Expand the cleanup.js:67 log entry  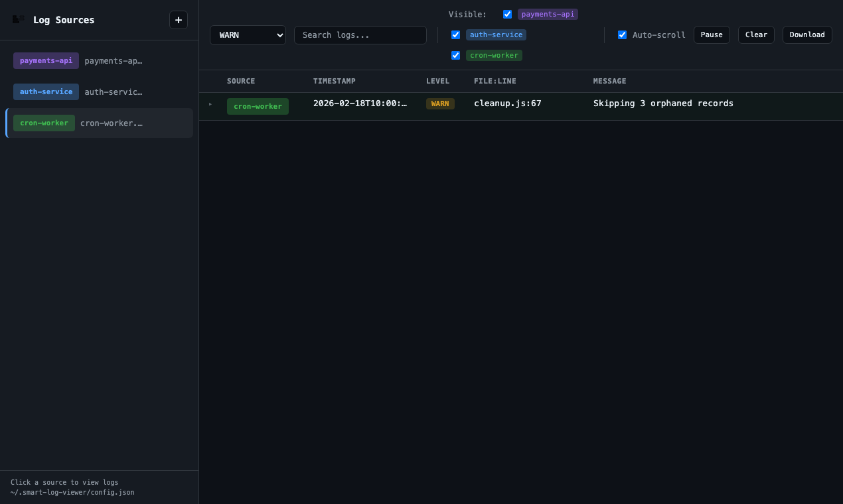click(x=210, y=104)
